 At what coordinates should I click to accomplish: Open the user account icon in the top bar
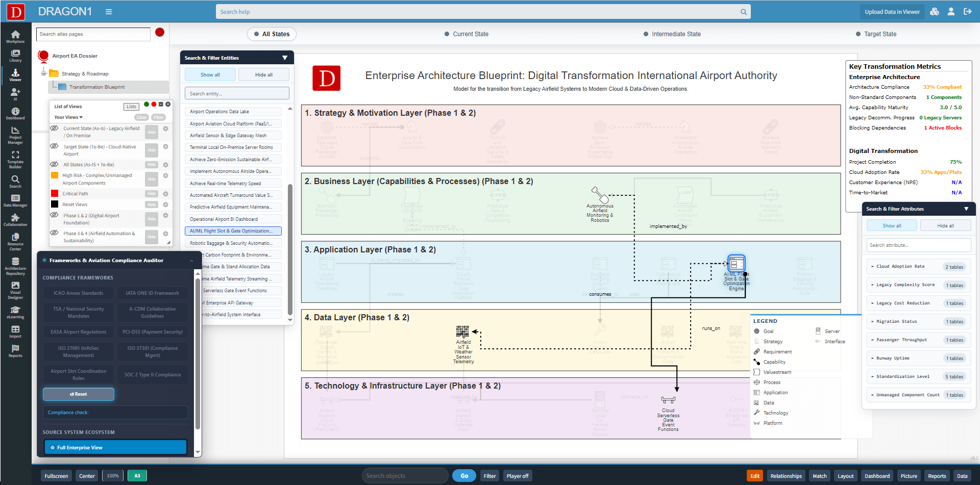(x=951, y=11)
